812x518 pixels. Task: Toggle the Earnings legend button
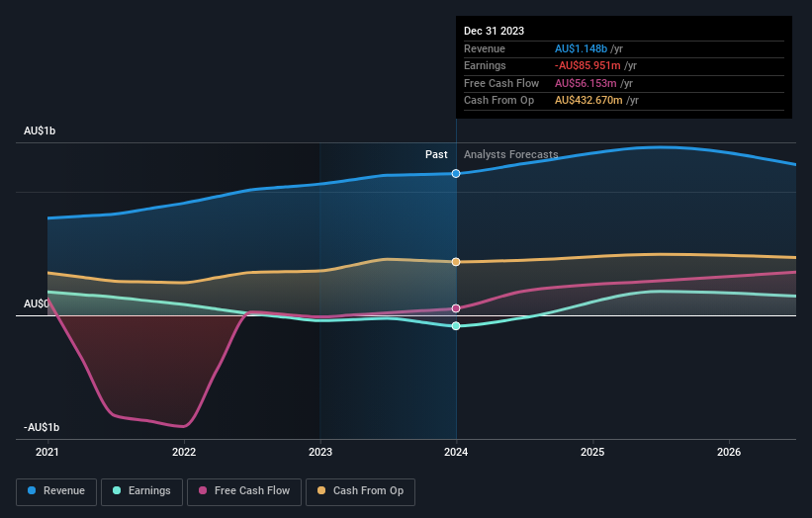141,491
